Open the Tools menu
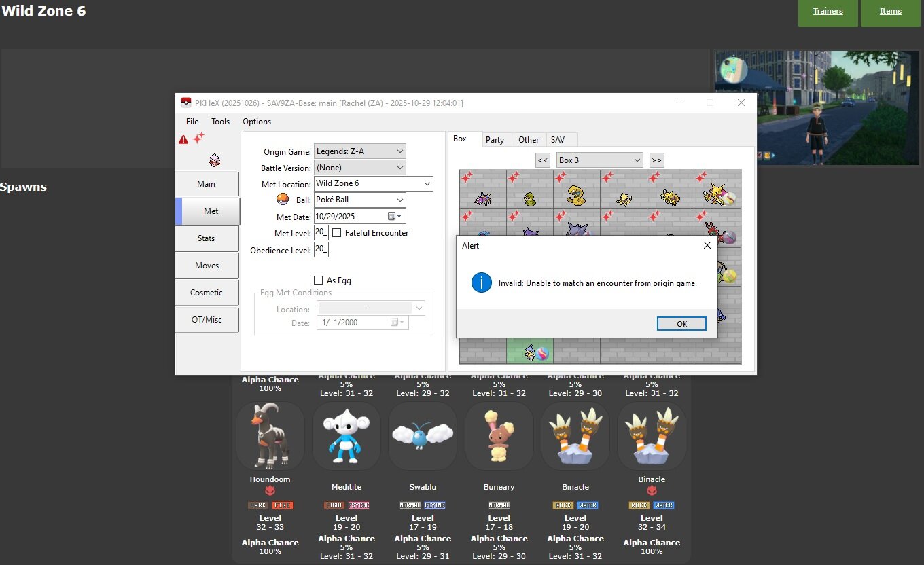The image size is (924, 565). [x=220, y=122]
